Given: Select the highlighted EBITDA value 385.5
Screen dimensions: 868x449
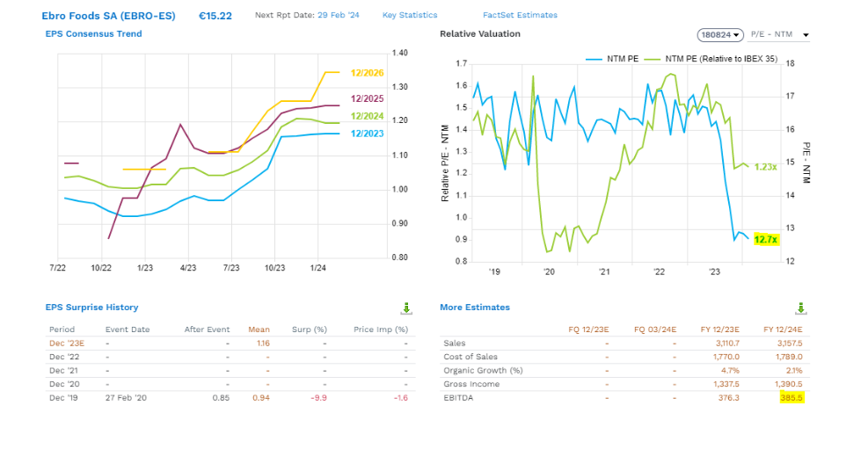Looking at the screenshot, I should pos(791,397).
